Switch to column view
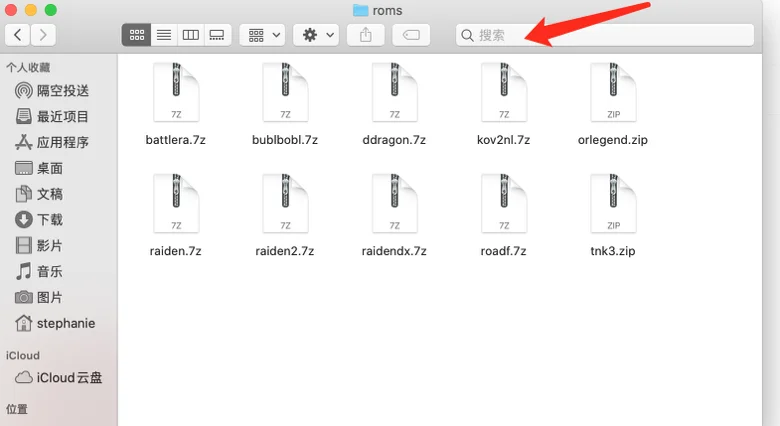The width and height of the screenshot is (780, 426). (x=191, y=35)
